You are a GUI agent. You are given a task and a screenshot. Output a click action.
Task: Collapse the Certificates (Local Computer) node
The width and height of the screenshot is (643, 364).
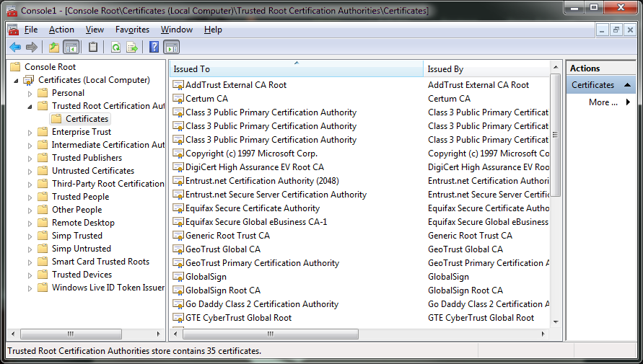coord(17,81)
